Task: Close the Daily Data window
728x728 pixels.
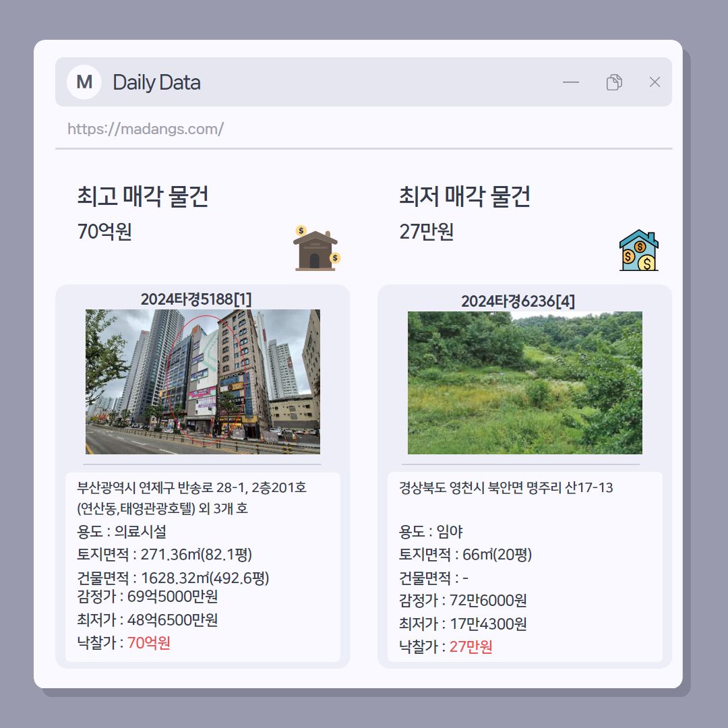Action: pos(655,82)
